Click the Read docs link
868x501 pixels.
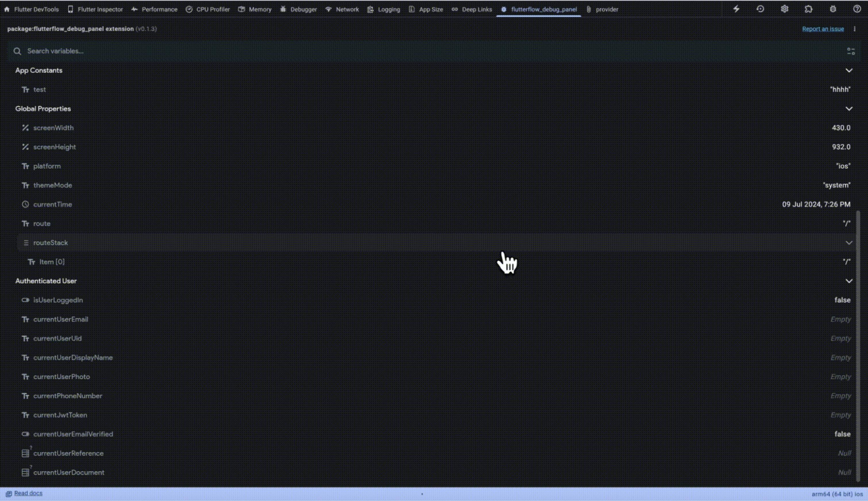point(28,493)
